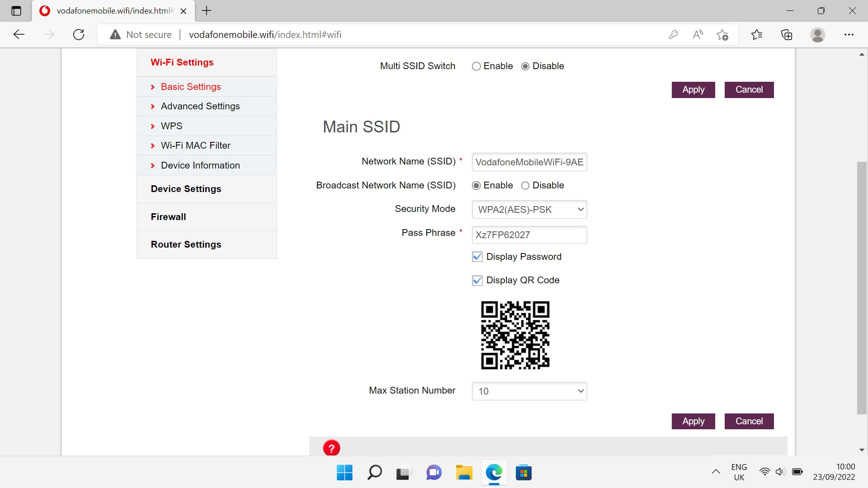Screen dimensions: 868x488
Task: Click the bottom Apply button
Action: pos(693,421)
